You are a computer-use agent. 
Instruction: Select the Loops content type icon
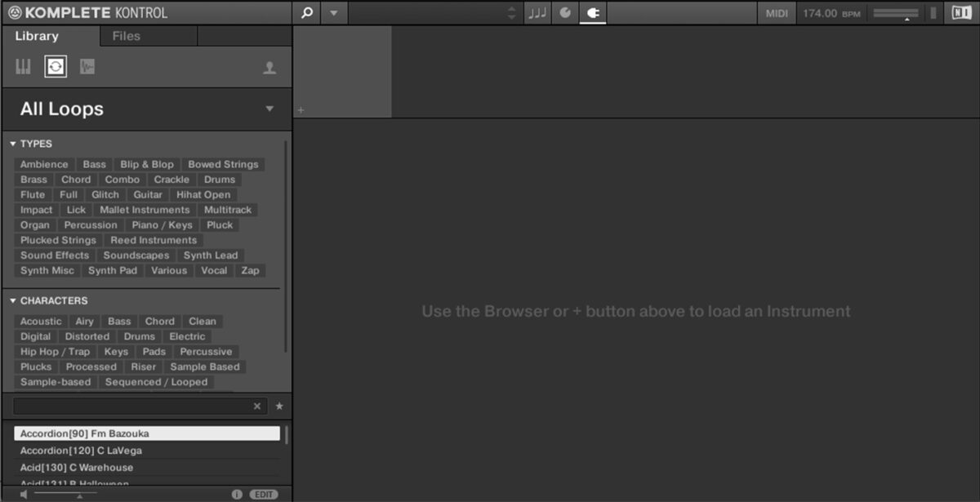[56, 67]
